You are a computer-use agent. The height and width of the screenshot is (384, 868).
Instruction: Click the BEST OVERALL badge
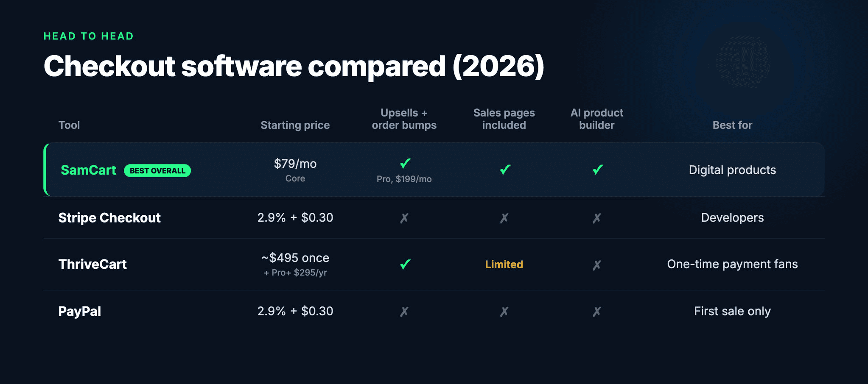pos(157,170)
